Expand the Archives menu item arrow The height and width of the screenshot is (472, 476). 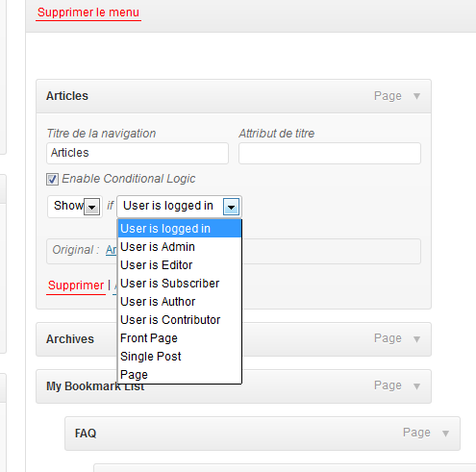pos(416,339)
